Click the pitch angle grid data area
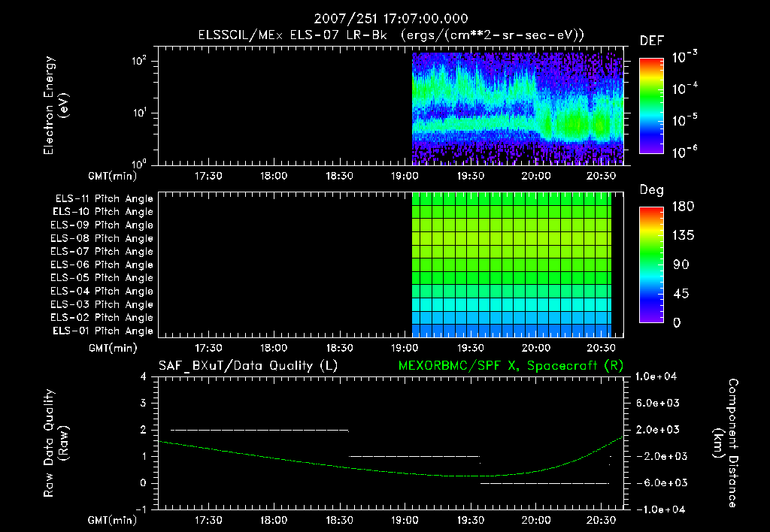Viewport: 770px width, 532px height. pyautogui.click(x=511, y=264)
